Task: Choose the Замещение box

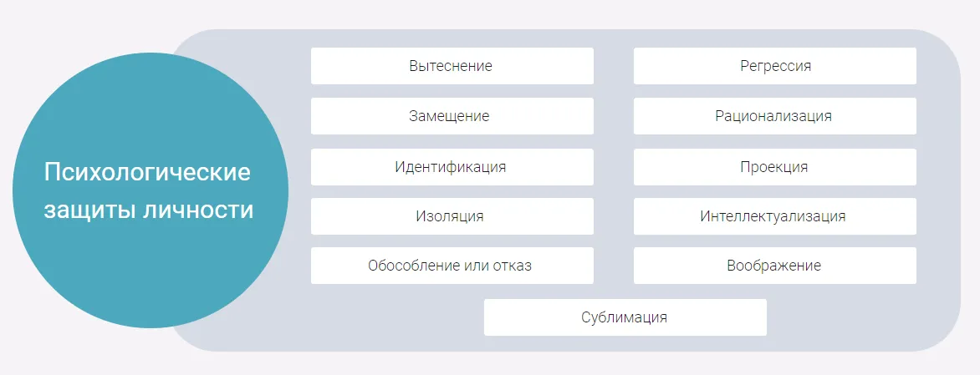Action: coord(452,116)
